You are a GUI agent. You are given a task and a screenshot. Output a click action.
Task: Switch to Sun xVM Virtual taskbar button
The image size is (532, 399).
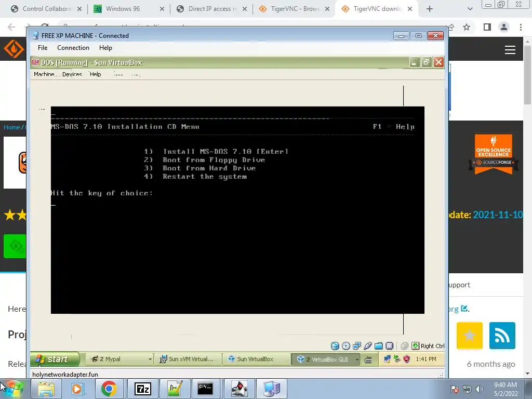click(x=188, y=359)
